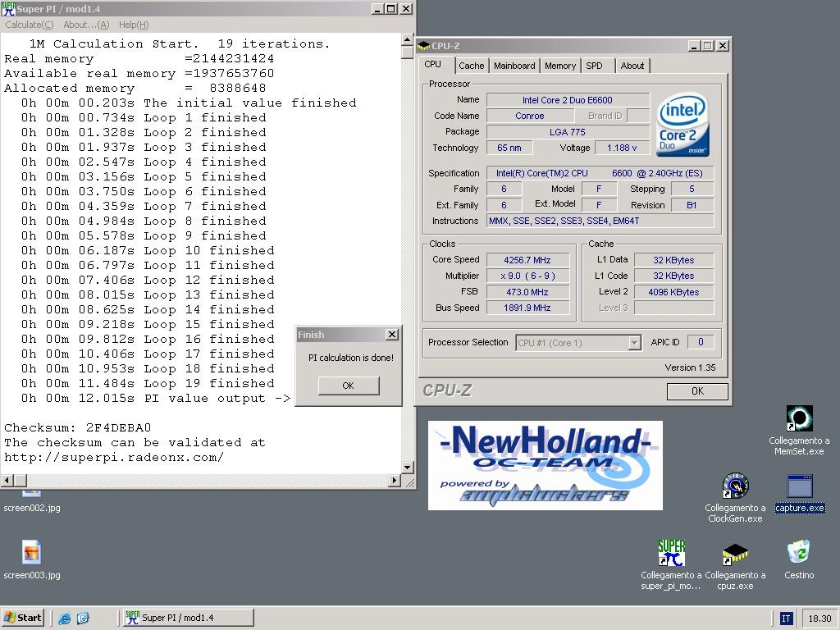Click the Super PI vertical scroll up arrow
Screen dimensions: 840x630
pos(407,40)
